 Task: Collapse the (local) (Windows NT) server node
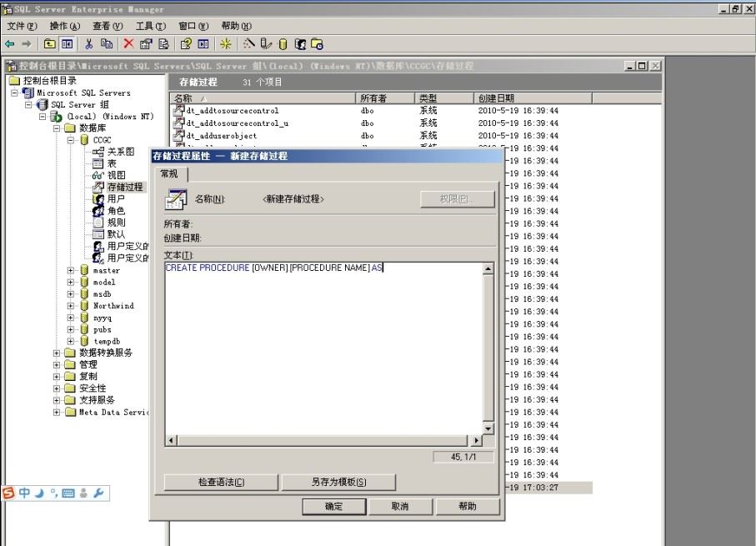[x=43, y=116]
